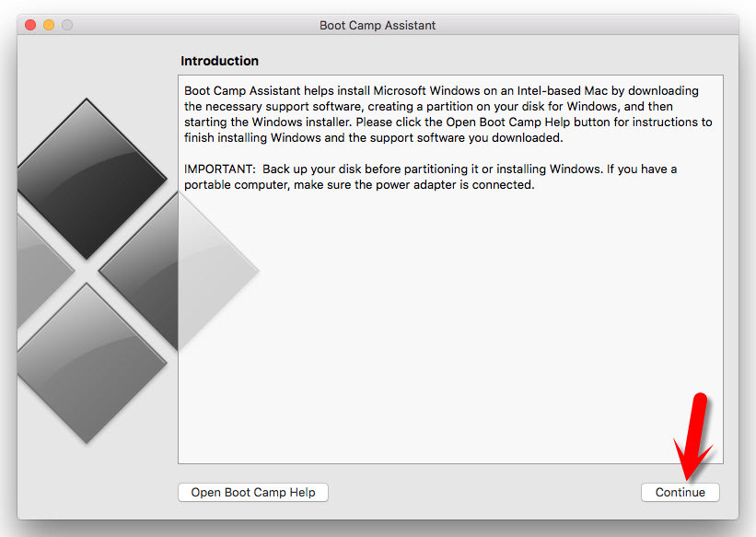Click the paragraph beginning 'IMPORTANT: Back up your disk'
The width and height of the screenshot is (756, 537).
(x=430, y=177)
